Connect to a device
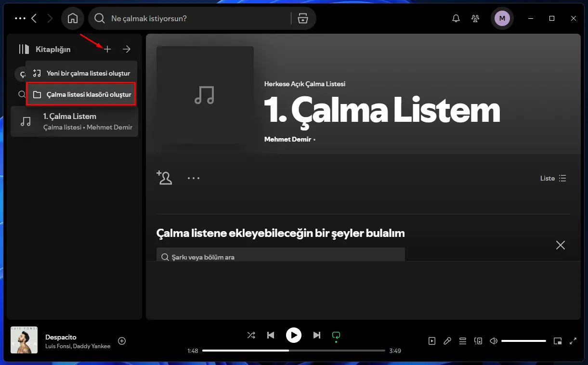The height and width of the screenshot is (365, 588). point(478,341)
